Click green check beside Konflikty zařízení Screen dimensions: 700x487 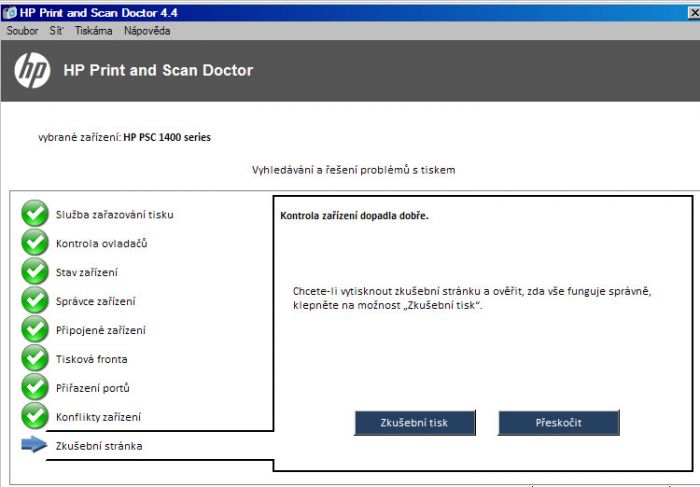pyautogui.click(x=35, y=416)
